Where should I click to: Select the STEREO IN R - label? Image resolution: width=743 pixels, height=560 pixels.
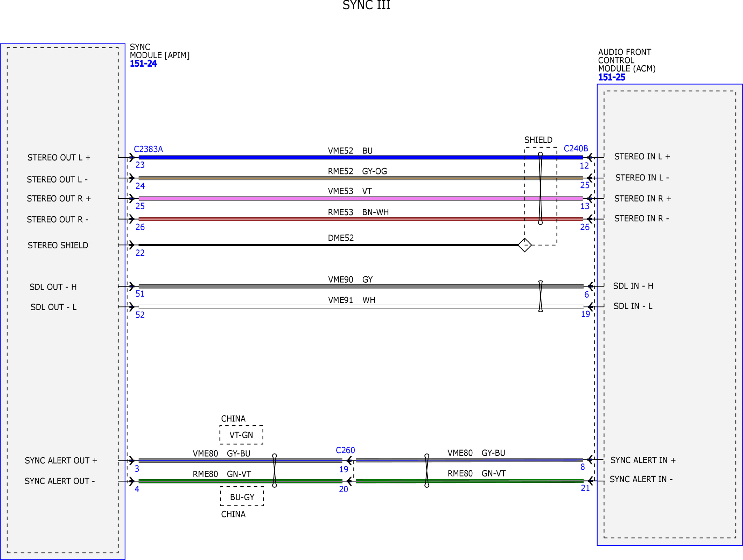(641, 218)
